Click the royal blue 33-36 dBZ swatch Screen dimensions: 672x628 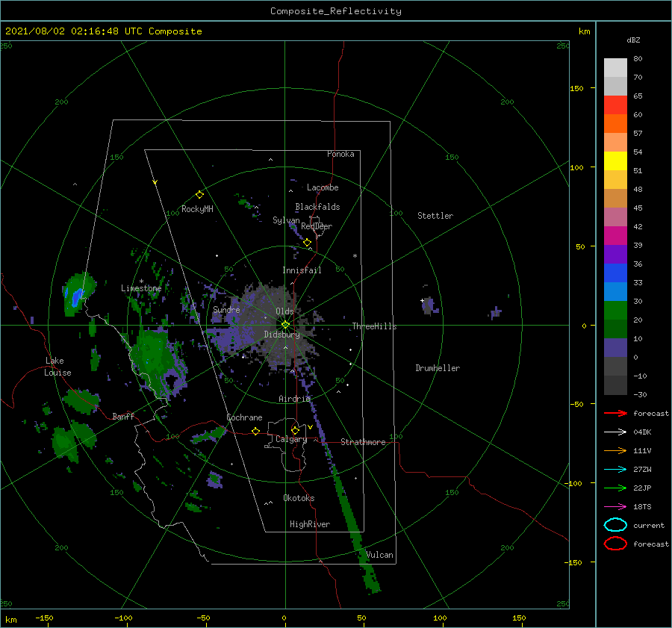(x=615, y=273)
